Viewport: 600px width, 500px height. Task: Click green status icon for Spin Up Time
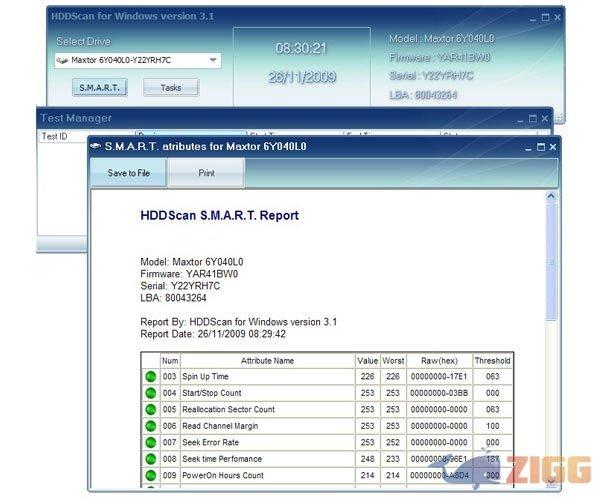tap(151, 376)
